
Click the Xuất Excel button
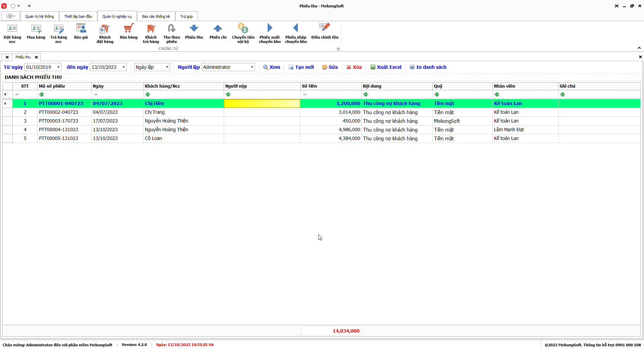tap(386, 67)
